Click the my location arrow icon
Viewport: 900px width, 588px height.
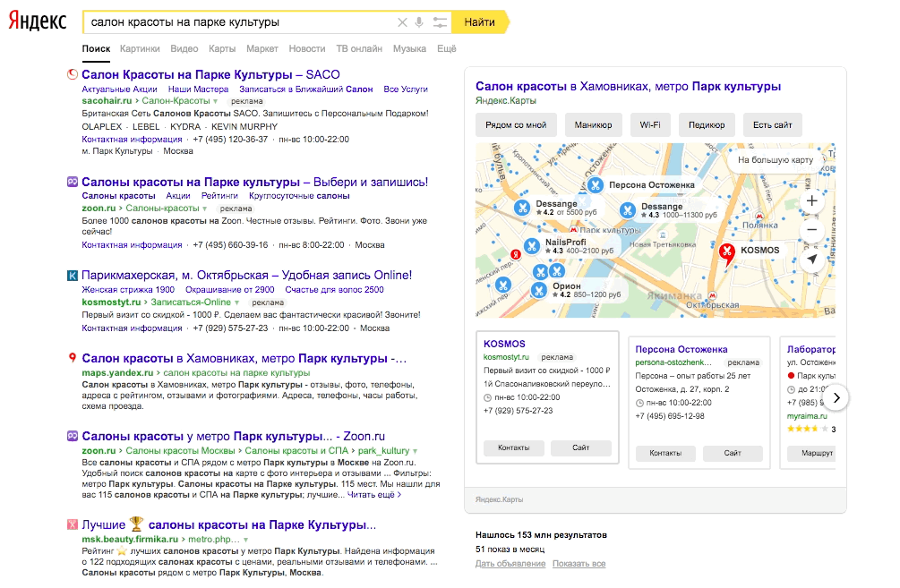pyautogui.click(x=811, y=260)
